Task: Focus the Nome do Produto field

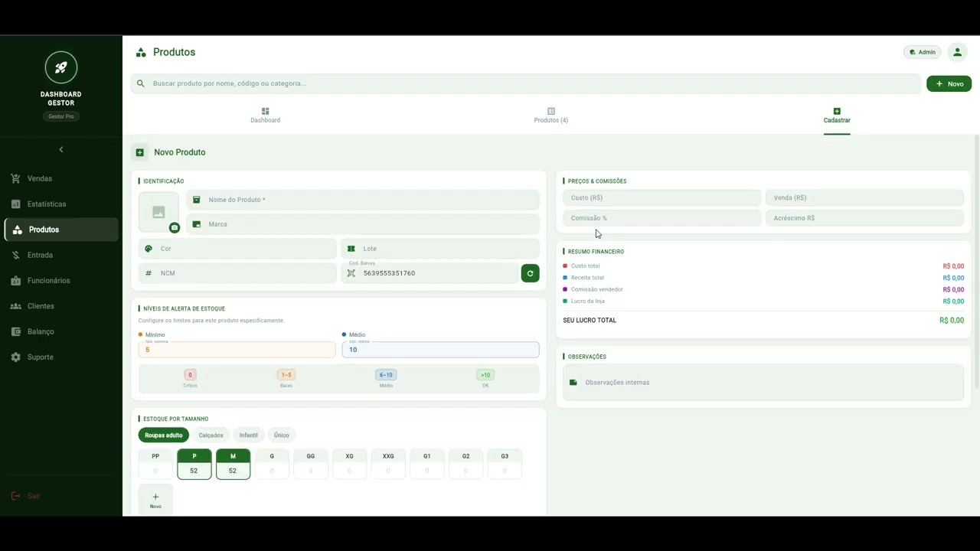Action: pyautogui.click(x=363, y=200)
